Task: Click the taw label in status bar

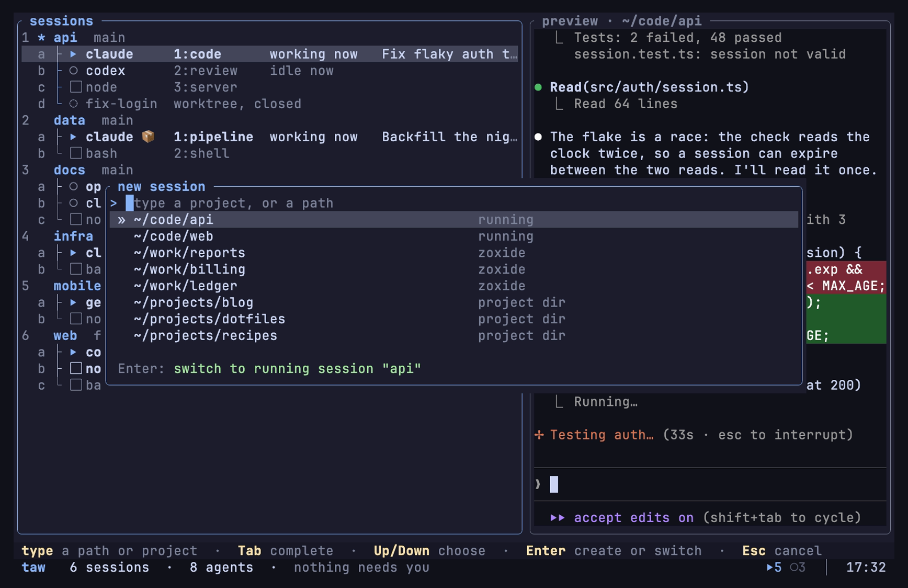Action: click(x=33, y=567)
